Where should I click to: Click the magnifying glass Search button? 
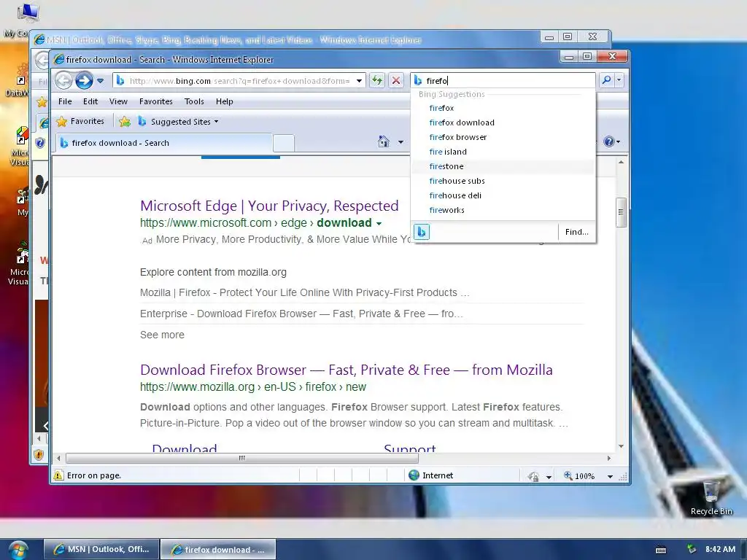click(606, 80)
